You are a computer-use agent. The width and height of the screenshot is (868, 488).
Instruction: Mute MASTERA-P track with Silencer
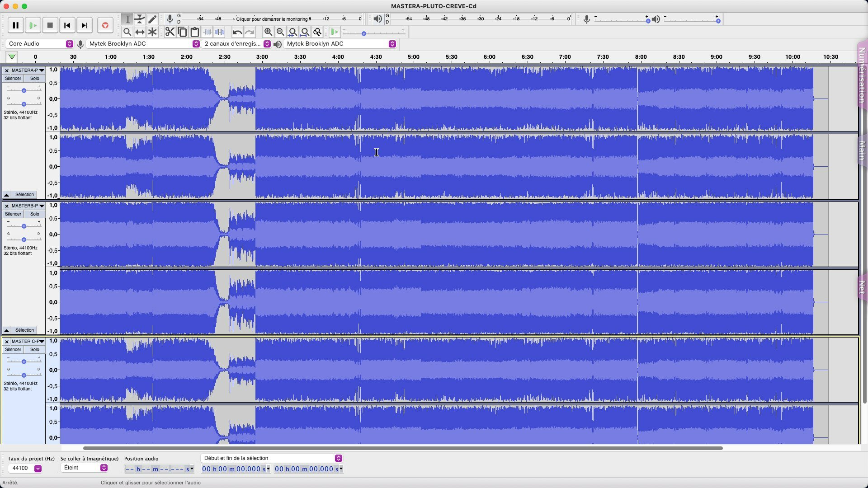(13, 79)
